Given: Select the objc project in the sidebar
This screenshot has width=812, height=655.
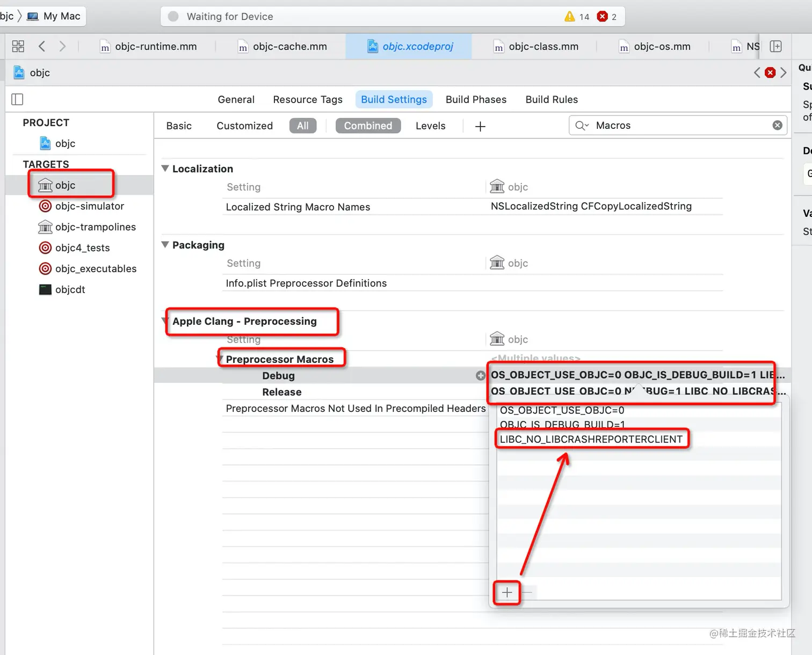Looking at the screenshot, I should coord(57,143).
